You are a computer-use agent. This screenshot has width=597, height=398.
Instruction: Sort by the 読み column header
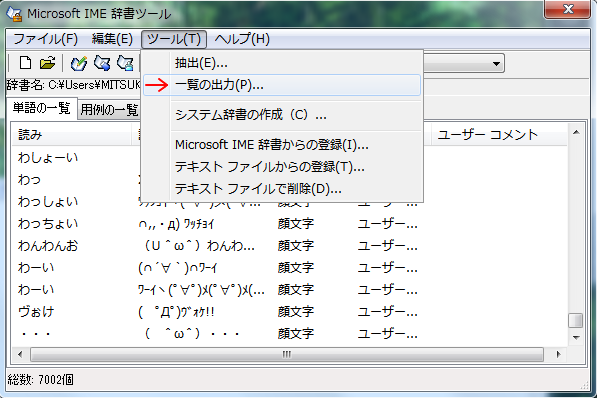72,135
